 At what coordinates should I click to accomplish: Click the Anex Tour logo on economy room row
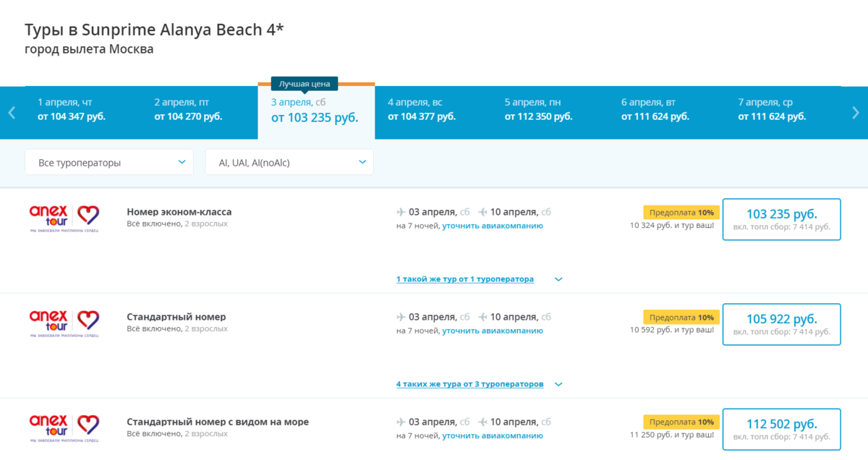pos(64,216)
